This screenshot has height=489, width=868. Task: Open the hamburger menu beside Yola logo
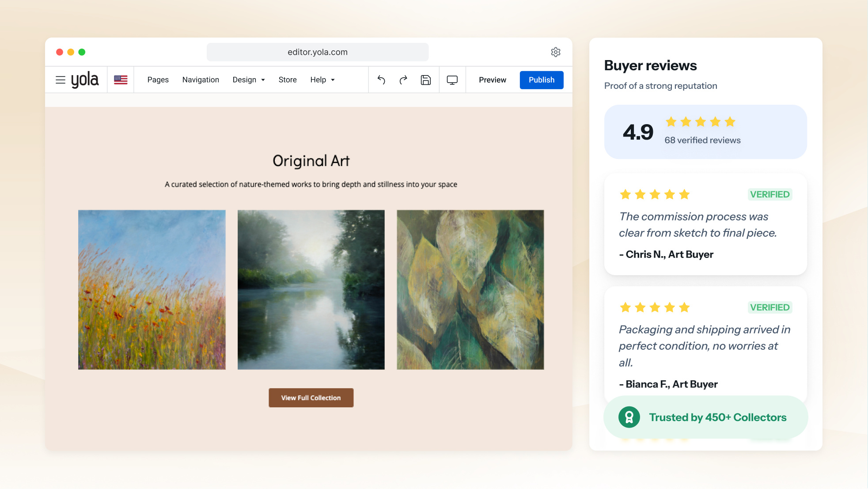[x=61, y=80]
